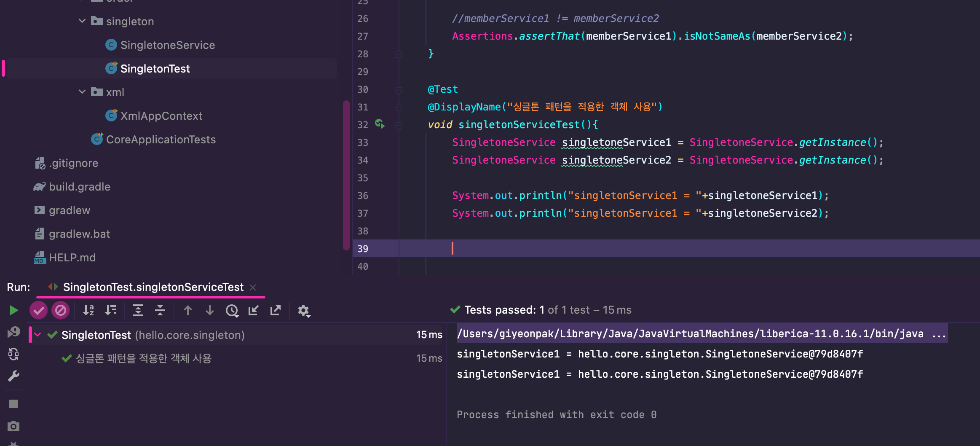Click singletoneService2 variable on line 34

[616, 160]
